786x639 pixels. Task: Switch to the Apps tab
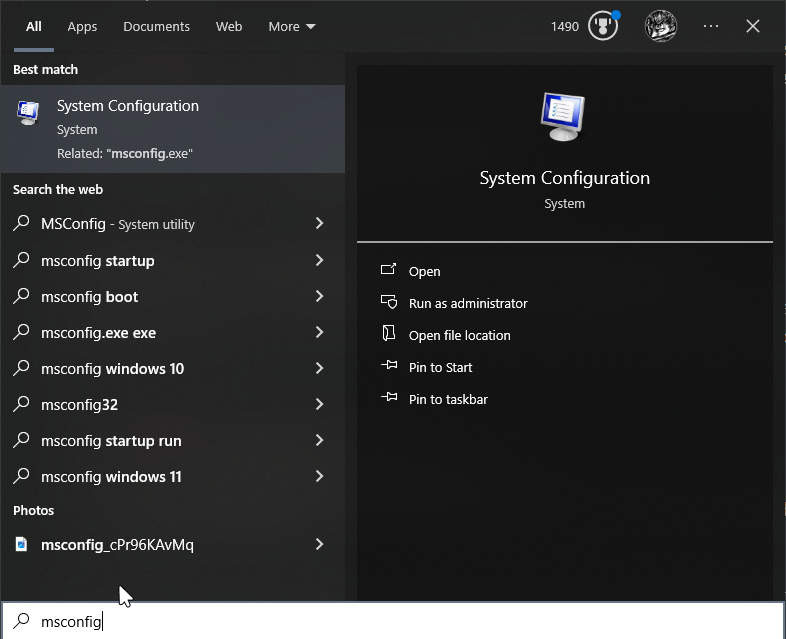(x=82, y=27)
